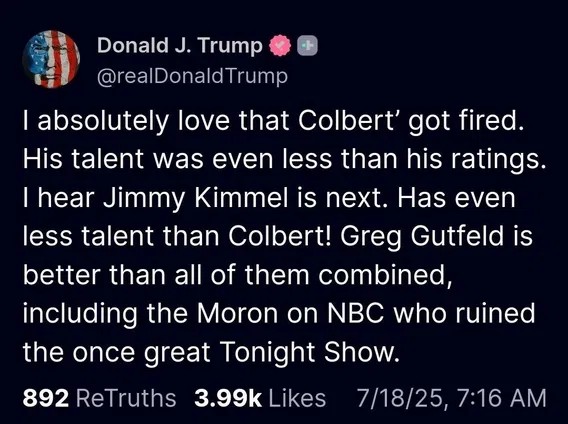Click the phrase Tonight Show
The width and height of the screenshot is (568, 424).
click(x=306, y=352)
